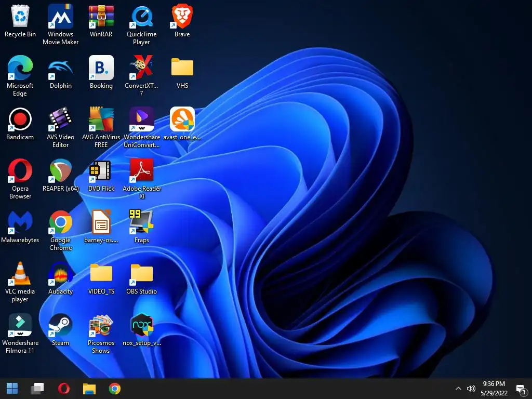Open the volume speaker control

pyautogui.click(x=471, y=389)
